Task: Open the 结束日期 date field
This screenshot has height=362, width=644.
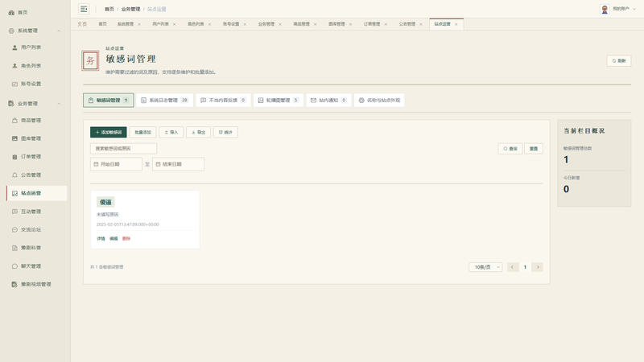Action: (178, 164)
